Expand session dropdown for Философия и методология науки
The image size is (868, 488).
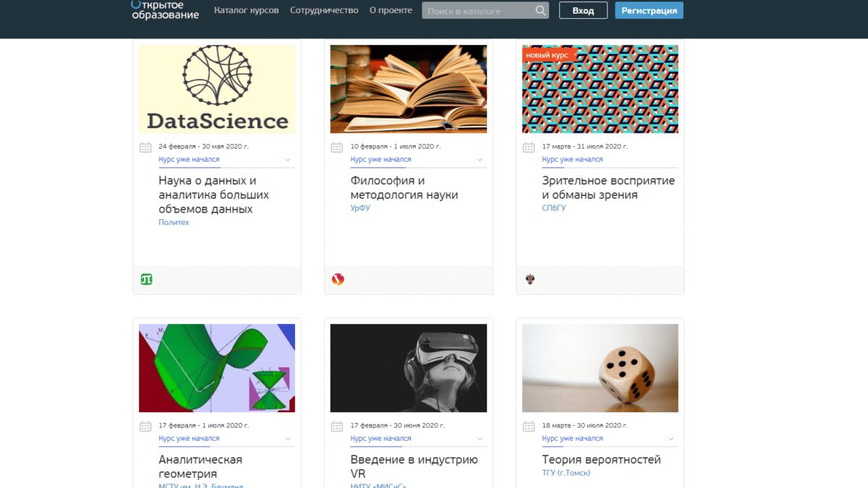click(479, 160)
